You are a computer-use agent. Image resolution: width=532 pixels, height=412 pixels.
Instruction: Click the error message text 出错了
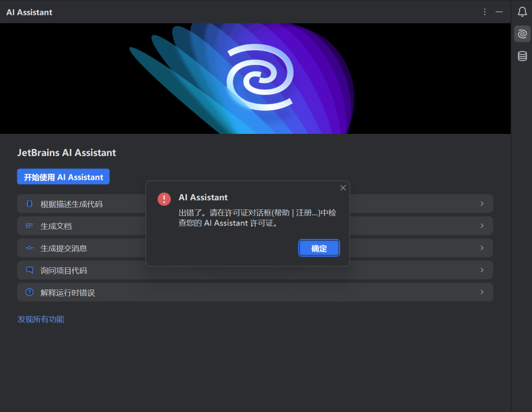258,218
